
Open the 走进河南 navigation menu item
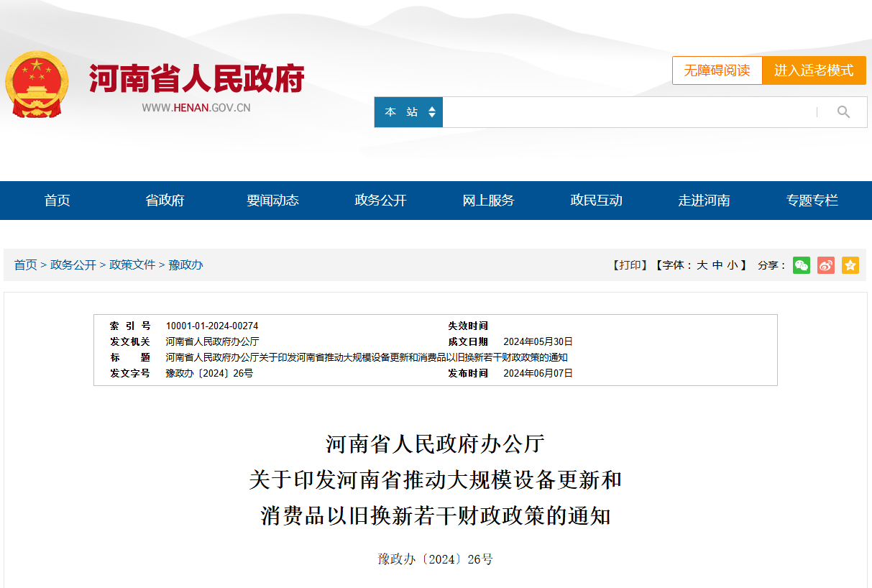[705, 201]
